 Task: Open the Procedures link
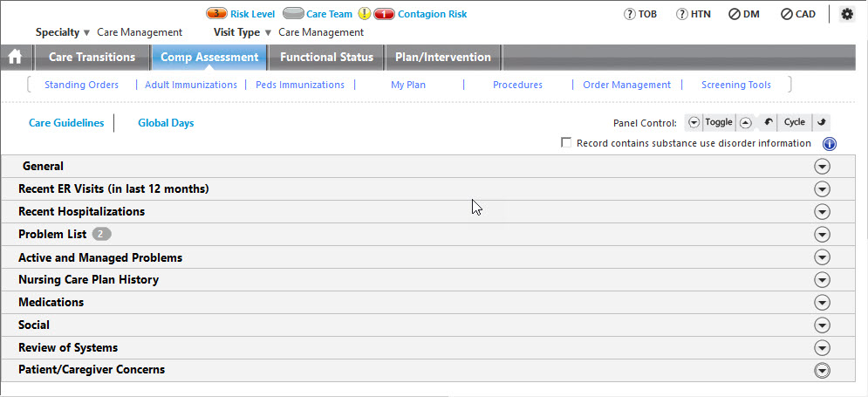517,85
